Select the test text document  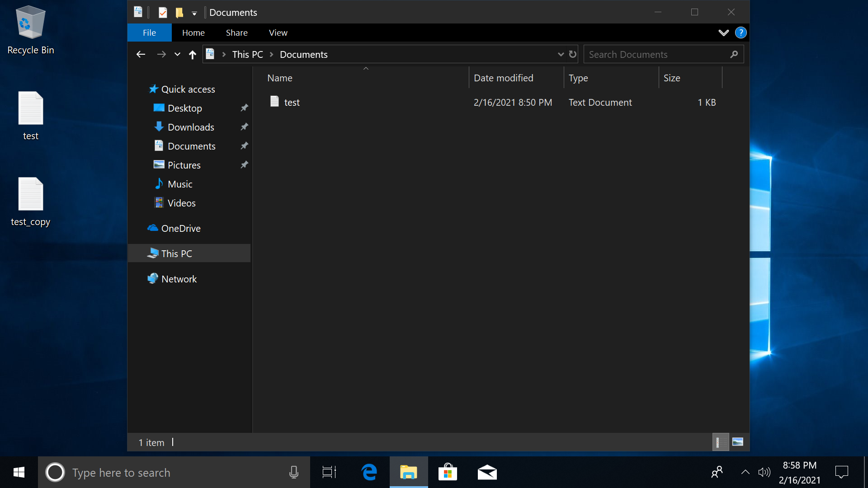[x=292, y=102]
